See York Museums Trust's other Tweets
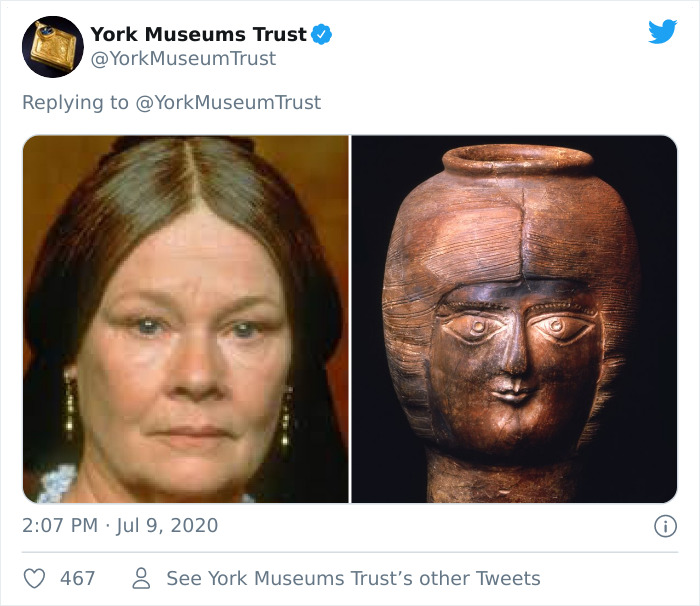The height and width of the screenshot is (606, 700). [x=353, y=578]
